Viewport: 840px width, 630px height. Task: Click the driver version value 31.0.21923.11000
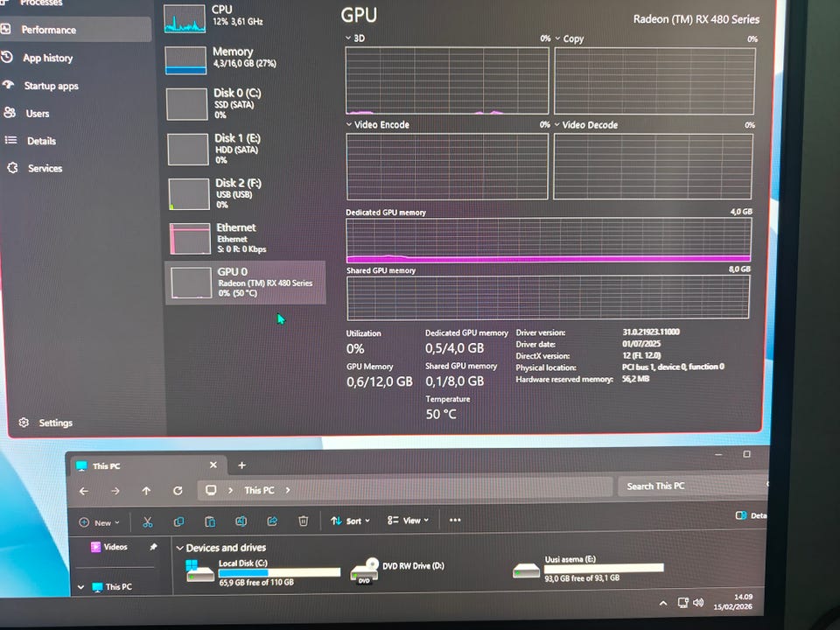click(x=651, y=332)
